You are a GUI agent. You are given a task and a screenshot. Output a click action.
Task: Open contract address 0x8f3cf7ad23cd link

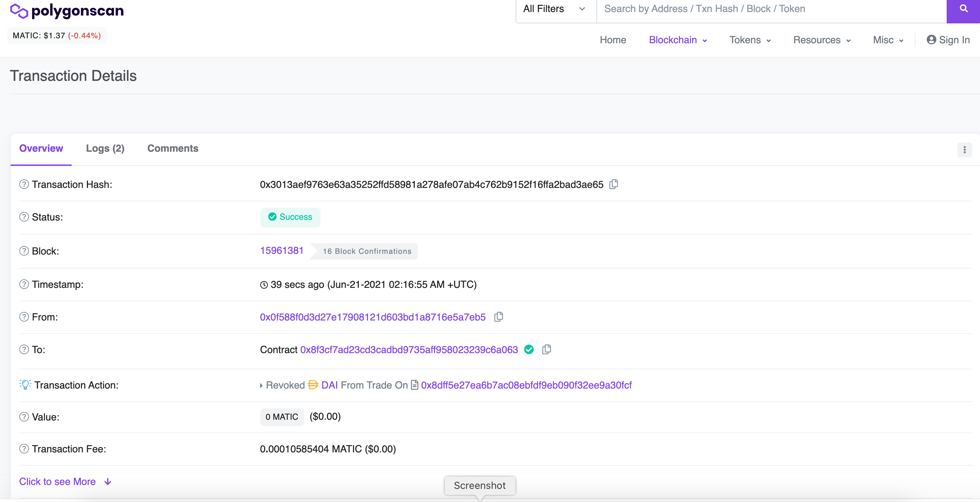pyautogui.click(x=409, y=350)
